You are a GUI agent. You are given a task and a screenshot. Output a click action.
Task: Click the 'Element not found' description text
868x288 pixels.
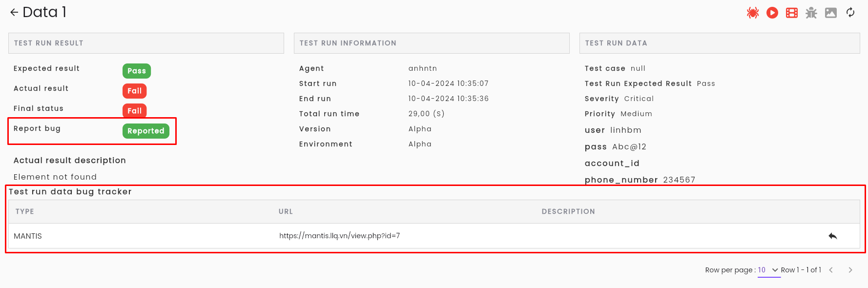click(x=55, y=177)
